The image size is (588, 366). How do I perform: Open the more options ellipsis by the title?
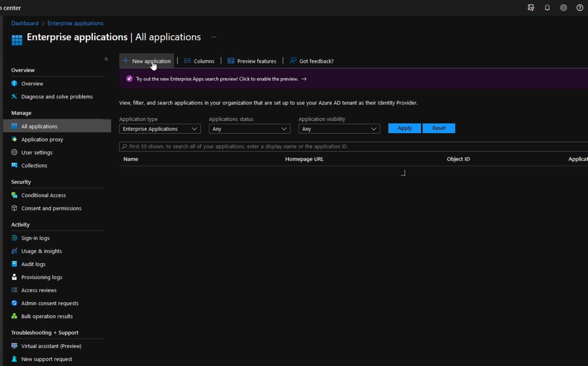[214, 37]
